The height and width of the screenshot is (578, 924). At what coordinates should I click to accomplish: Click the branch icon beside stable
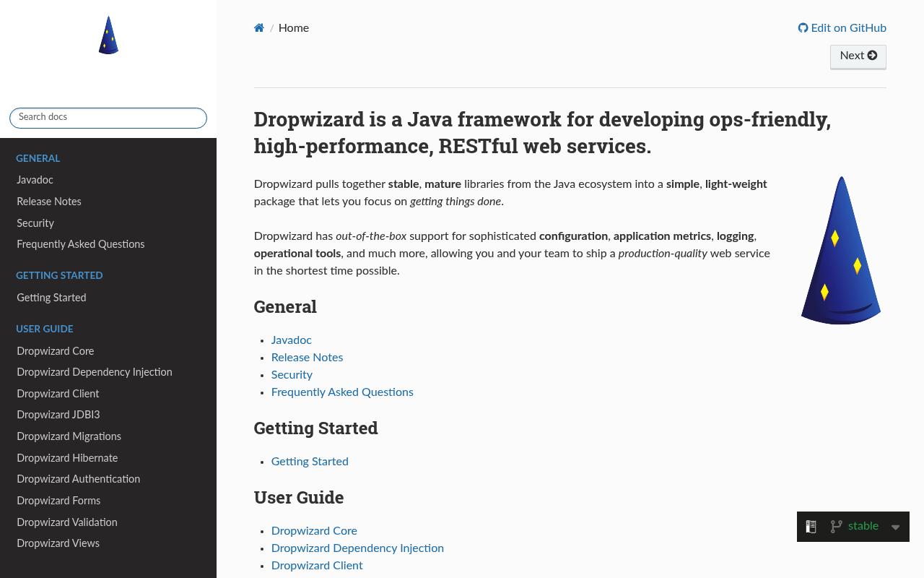coord(836,527)
